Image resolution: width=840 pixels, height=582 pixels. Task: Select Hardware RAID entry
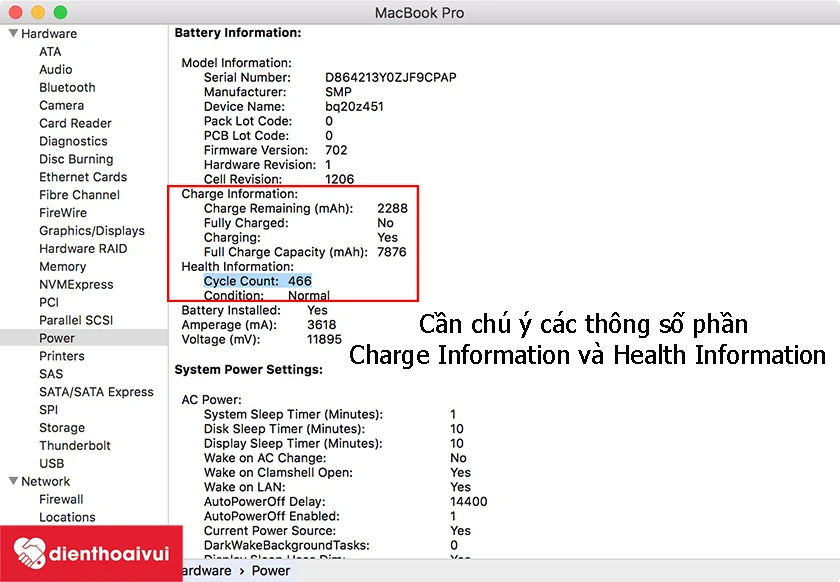83,249
